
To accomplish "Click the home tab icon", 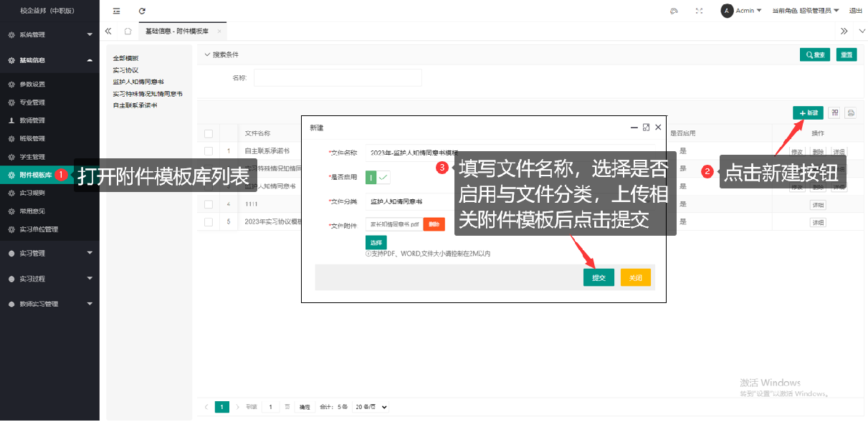I will click(x=128, y=32).
